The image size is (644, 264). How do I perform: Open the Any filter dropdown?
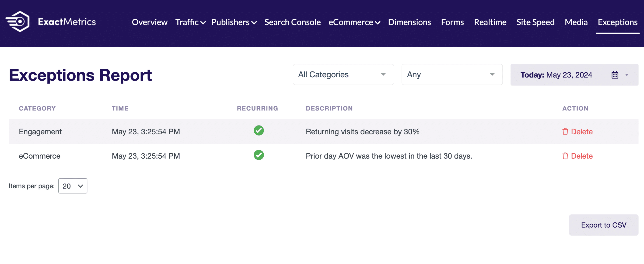tap(452, 74)
